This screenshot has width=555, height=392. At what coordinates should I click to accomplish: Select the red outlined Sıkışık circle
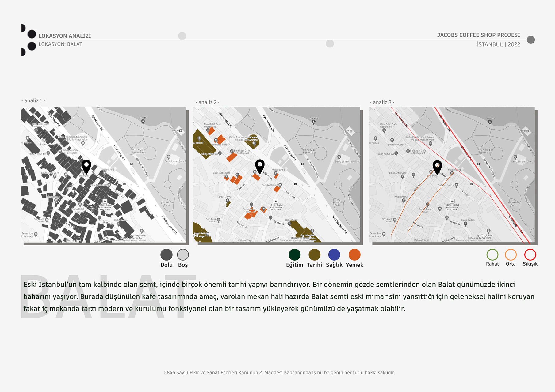pos(530,255)
